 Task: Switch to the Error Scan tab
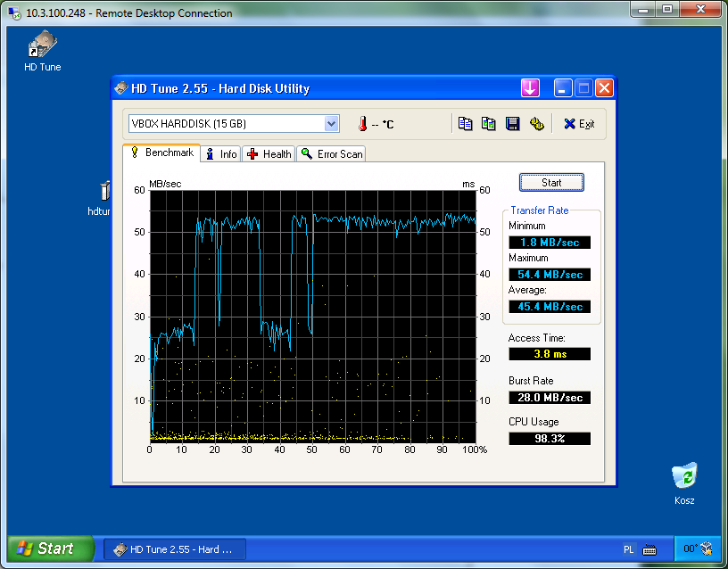pyautogui.click(x=332, y=154)
